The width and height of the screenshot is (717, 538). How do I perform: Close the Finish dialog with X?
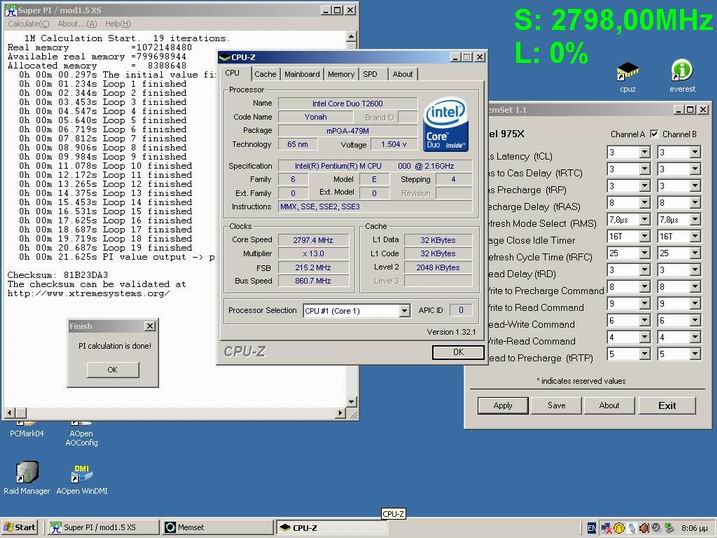pos(150,326)
